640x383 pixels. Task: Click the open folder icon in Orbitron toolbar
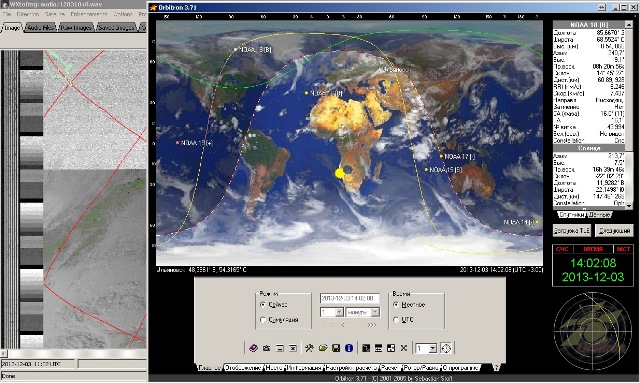pos(323,348)
